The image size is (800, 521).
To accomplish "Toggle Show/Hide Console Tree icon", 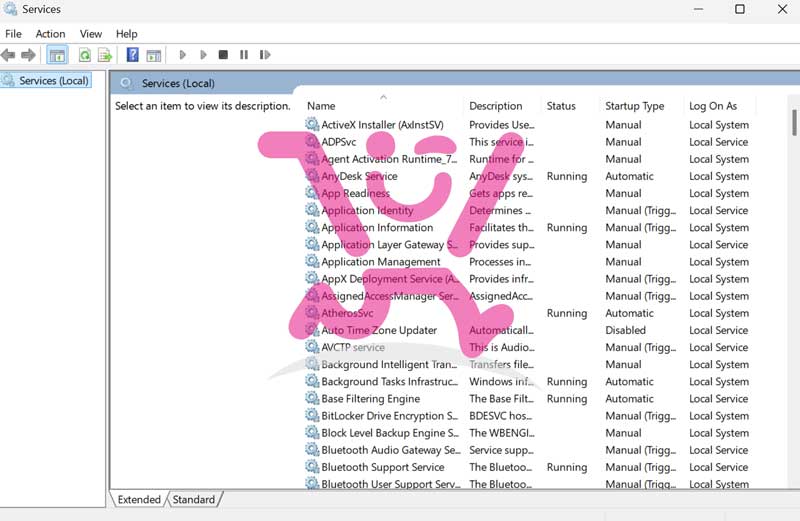I will 57,55.
